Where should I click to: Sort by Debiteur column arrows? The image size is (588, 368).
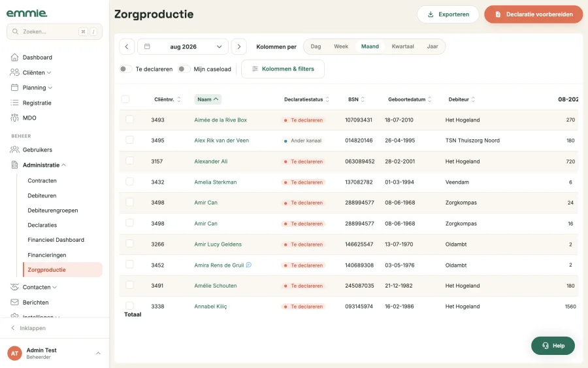click(473, 99)
